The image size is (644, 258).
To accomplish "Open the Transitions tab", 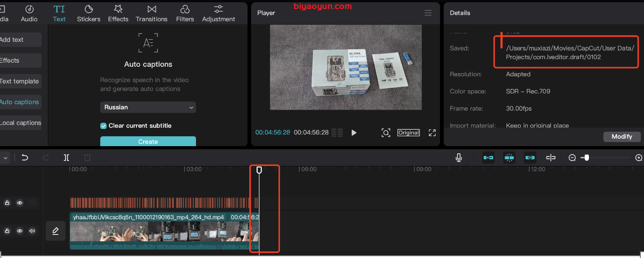I will pos(152,14).
